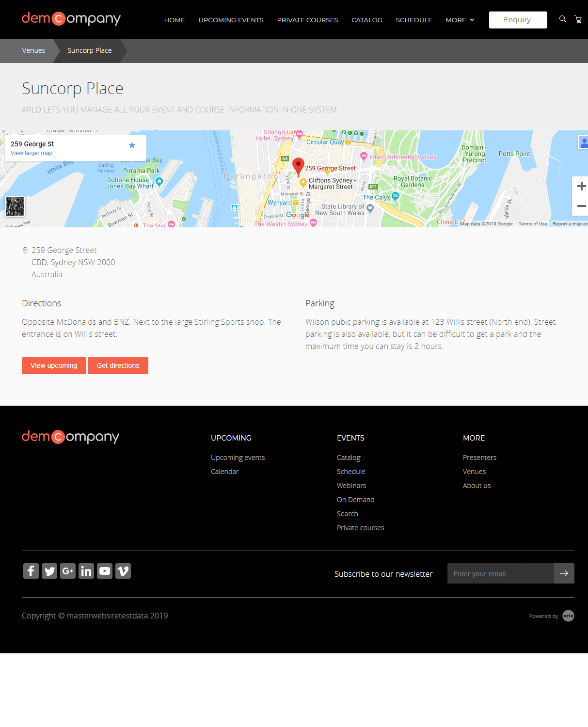Open footer Webinars link
The width and height of the screenshot is (588, 727).
(x=351, y=486)
